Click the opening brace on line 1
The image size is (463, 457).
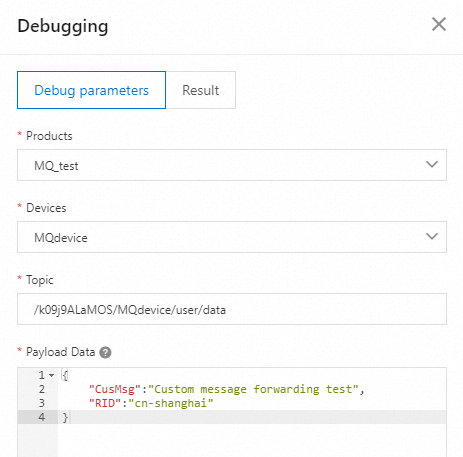point(65,375)
